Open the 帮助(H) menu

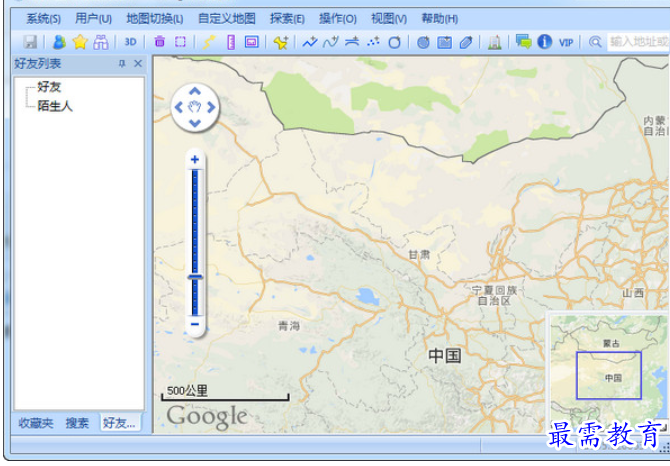(x=439, y=19)
